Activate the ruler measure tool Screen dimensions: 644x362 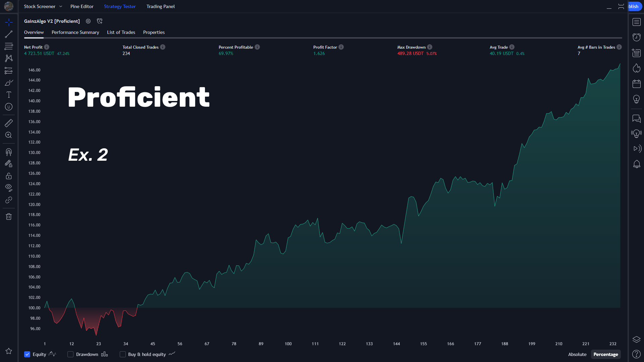pos(9,123)
